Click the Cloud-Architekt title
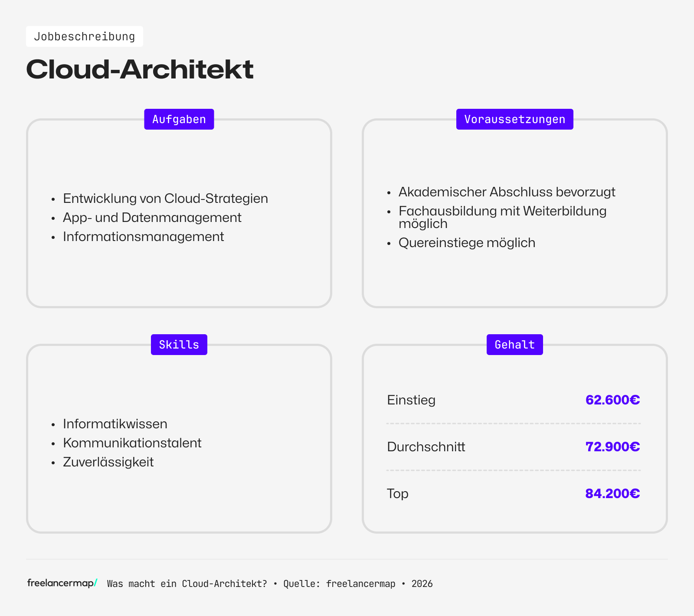 140,68
